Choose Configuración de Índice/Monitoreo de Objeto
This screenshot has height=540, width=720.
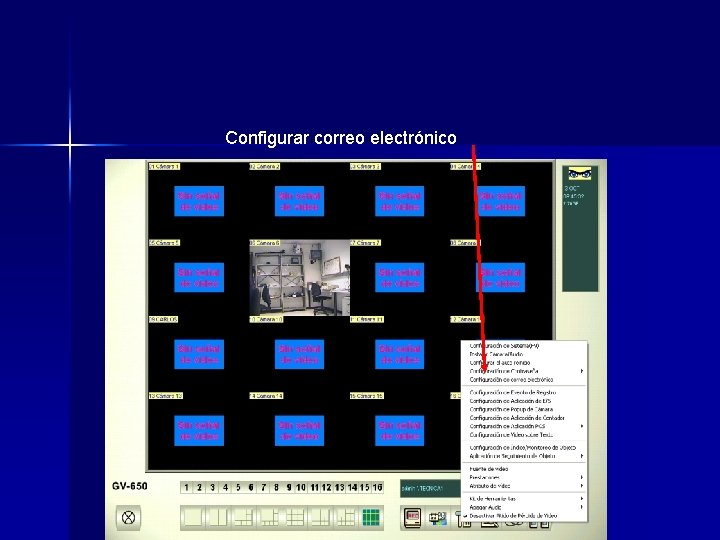(x=523, y=447)
